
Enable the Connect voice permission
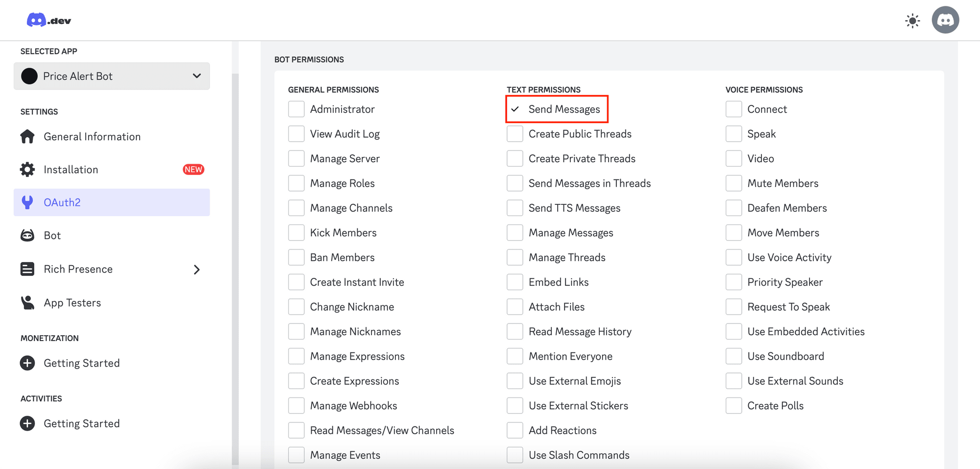pyautogui.click(x=734, y=109)
